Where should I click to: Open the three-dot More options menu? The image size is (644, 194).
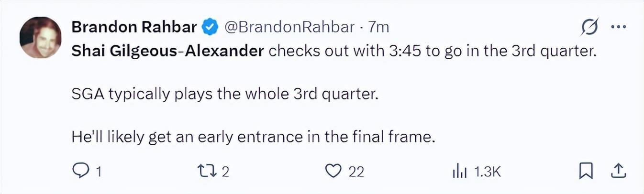[619, 28]
